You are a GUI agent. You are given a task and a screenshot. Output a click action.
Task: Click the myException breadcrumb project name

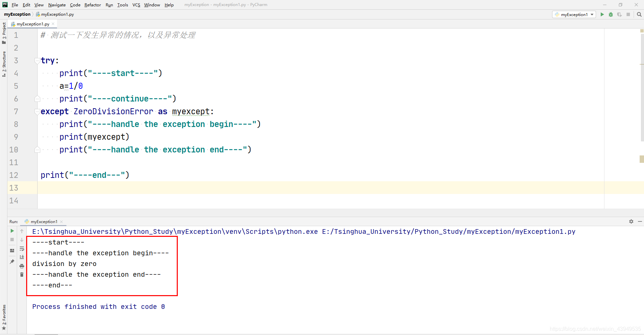(17, 14)
